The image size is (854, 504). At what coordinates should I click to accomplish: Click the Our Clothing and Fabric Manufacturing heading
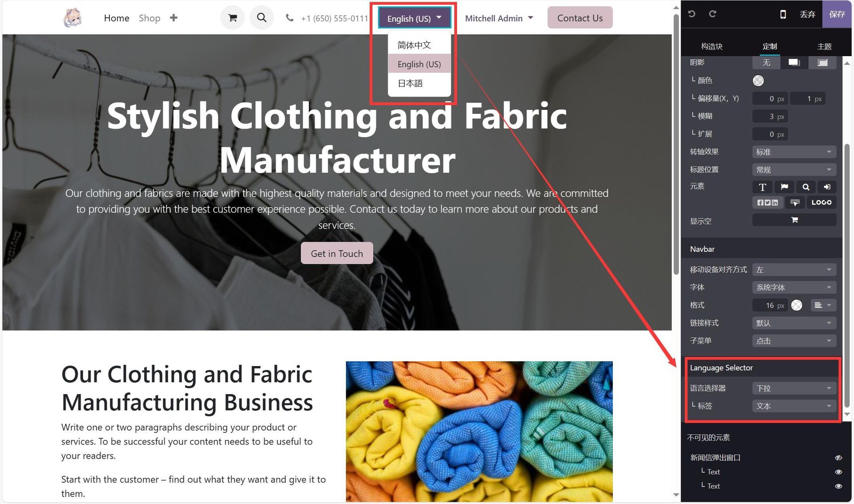[187, 388]
